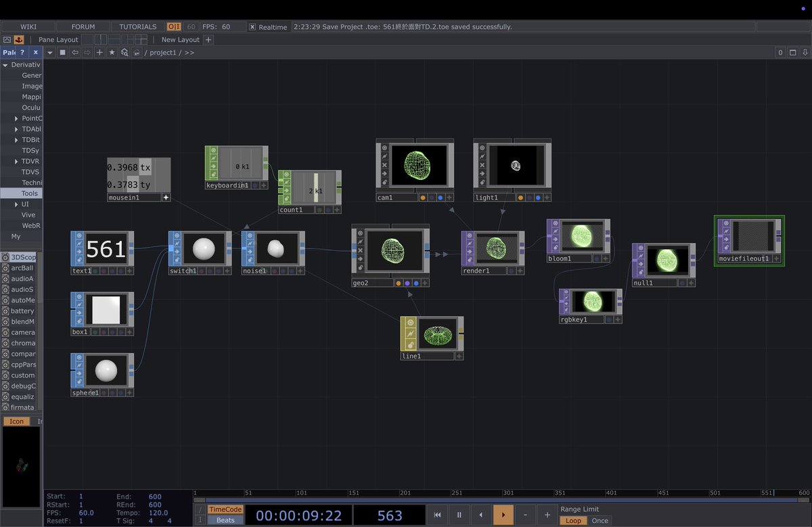Close the Palette panel with its x
The image size is (812, 527).
pos(36,52)
